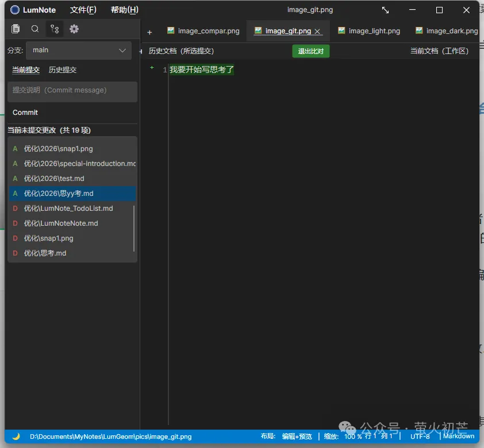The image size is (484, 448).
Task: Select deleted 优化\LumNoteNote.md entry
Action: point(72,223)
